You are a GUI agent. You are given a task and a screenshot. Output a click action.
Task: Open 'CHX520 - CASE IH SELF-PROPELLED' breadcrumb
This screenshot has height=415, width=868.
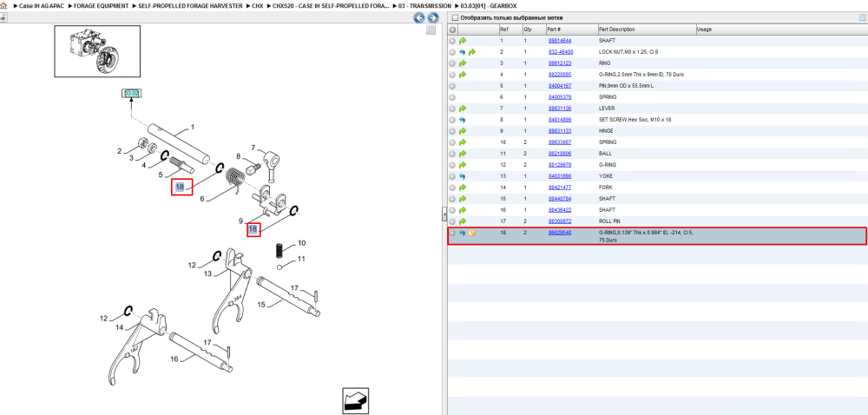point(330,5)
